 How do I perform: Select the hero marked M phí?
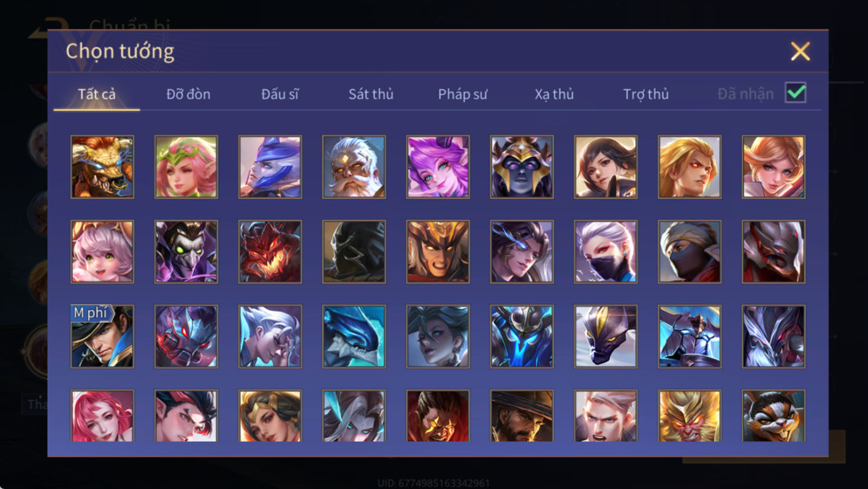[103, 336]
